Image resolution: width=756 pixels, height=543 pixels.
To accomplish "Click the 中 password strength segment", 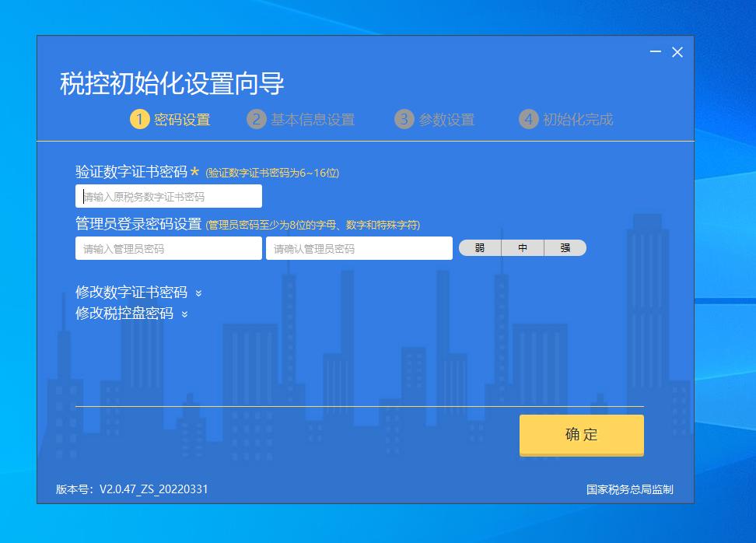I will 523,247.
